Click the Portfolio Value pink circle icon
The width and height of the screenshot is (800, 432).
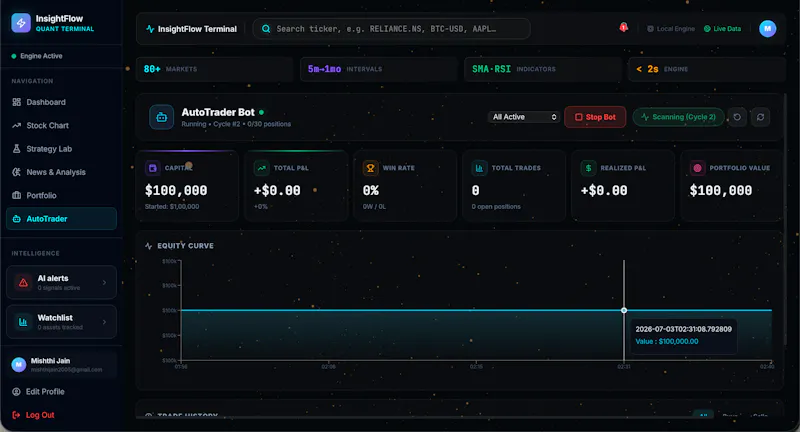(x=697, y=168)
